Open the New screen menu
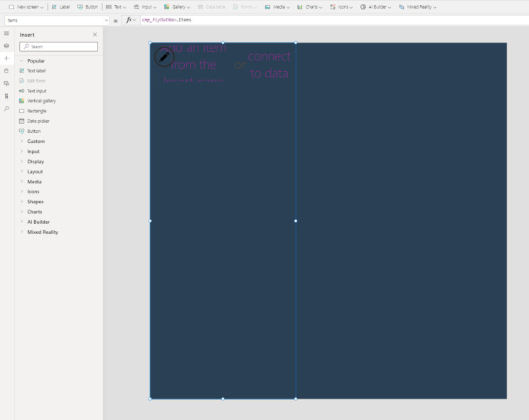The width and height of the screenshot is (529, 420). [26, 6]
